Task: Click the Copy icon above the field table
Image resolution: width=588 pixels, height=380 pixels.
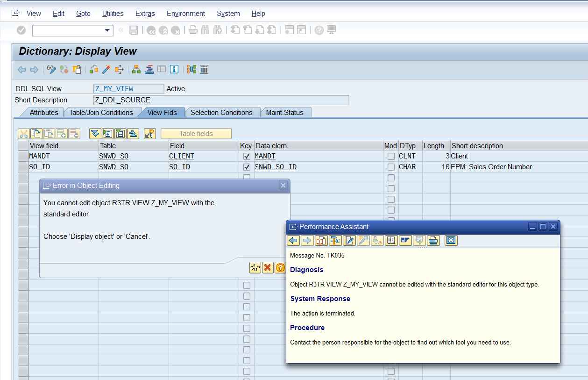Action: tap(36, 134)
